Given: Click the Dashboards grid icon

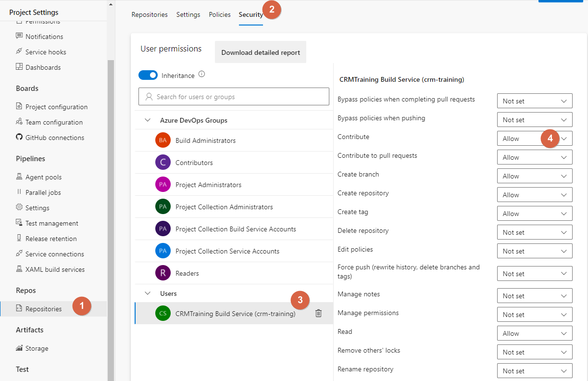Looking at the screenshot, I should coord(19,67).
